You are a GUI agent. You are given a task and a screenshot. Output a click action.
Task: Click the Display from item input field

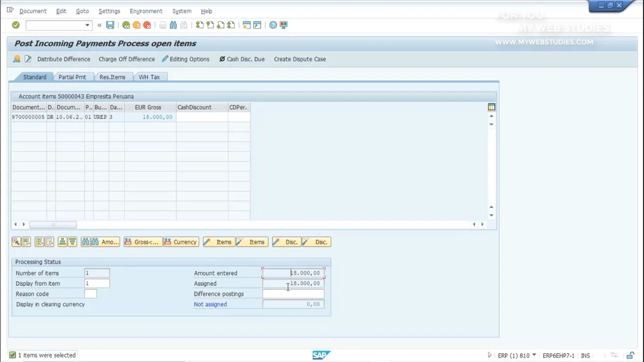pos(97,283)
